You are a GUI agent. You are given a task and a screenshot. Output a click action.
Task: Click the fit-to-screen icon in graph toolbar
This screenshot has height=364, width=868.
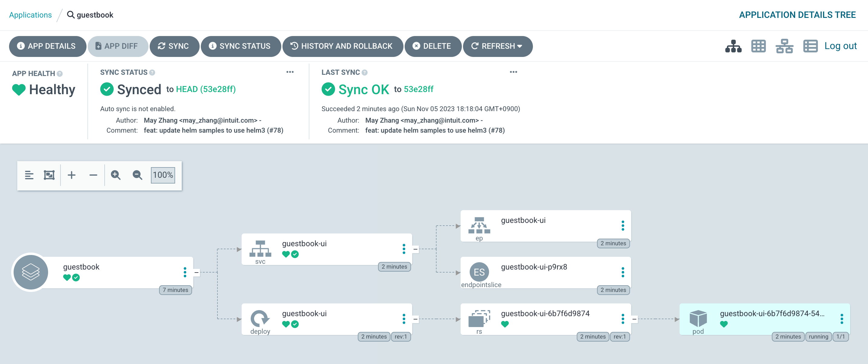pyautogui.click(x=49, y=175)
